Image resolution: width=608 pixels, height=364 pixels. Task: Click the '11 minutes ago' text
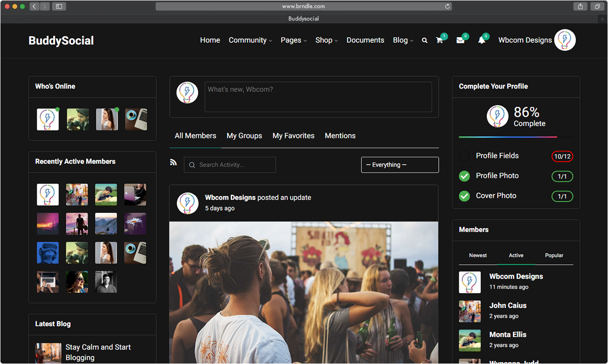point(509,287)
